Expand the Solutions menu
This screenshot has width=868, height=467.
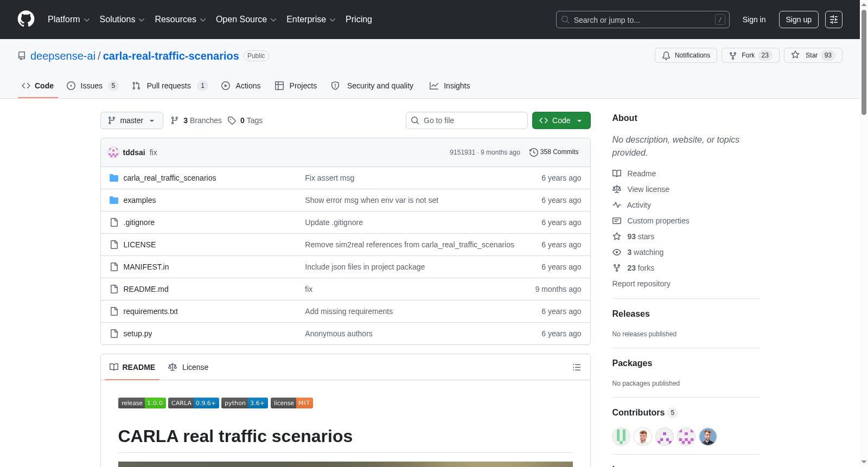[x=122, y=20]
